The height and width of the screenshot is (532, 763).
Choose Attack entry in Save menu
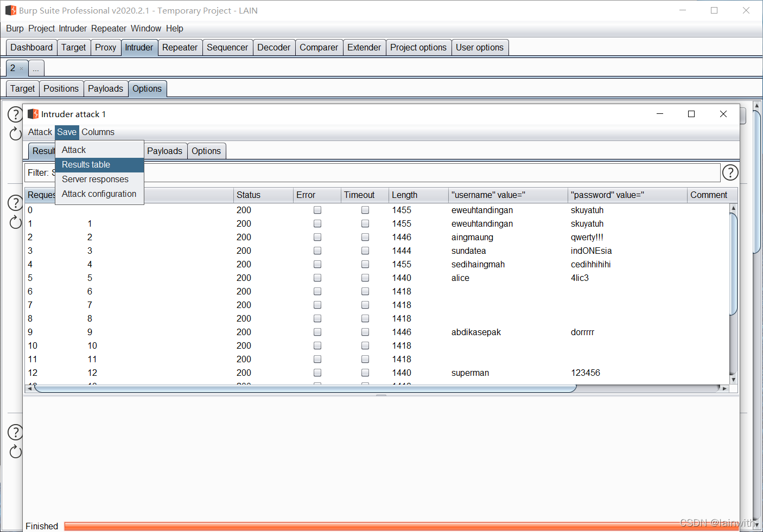point(99,150)
